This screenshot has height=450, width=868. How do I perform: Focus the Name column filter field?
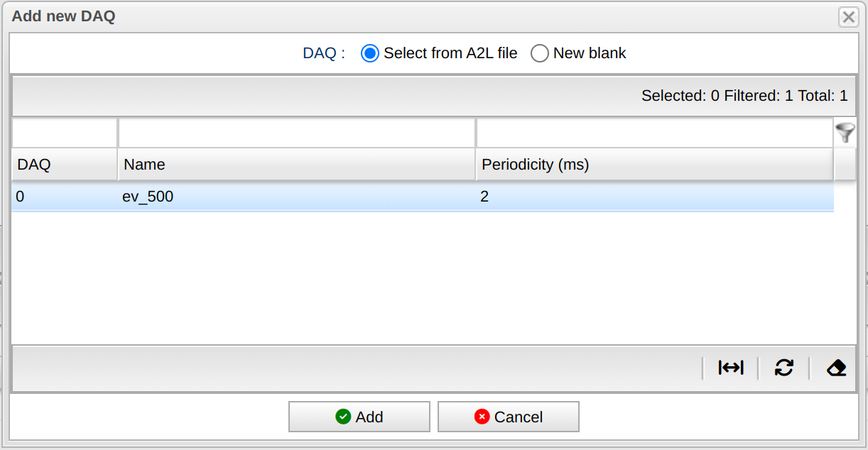coord(296,133)
